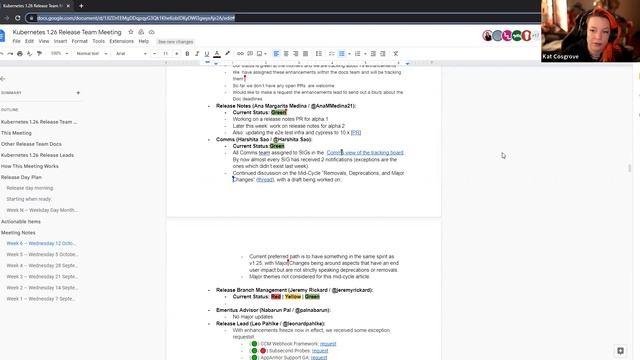
Task: Open the PR link in Release Notes
Action: click(356, 133)
